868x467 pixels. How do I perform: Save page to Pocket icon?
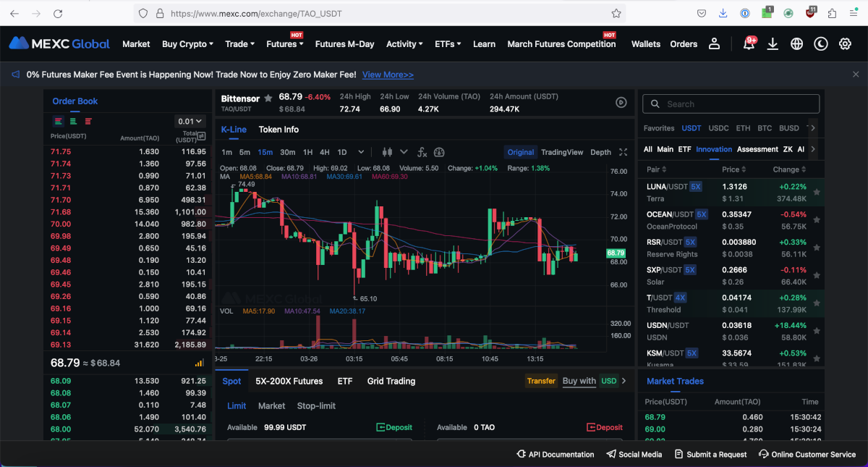point(702,13)
